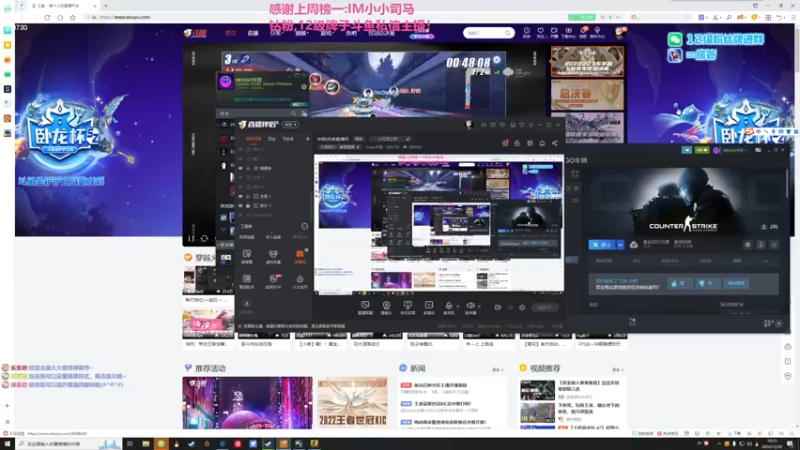Click the maybe later button in the Steam review prompt
Image resolution: width=800 pixels, height=450 pixels.
pos(736,283)
